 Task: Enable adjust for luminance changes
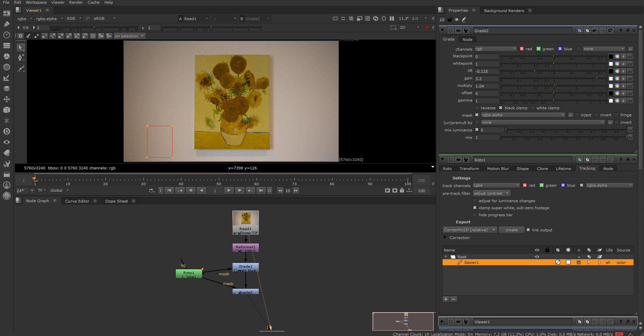coord(475,201)
